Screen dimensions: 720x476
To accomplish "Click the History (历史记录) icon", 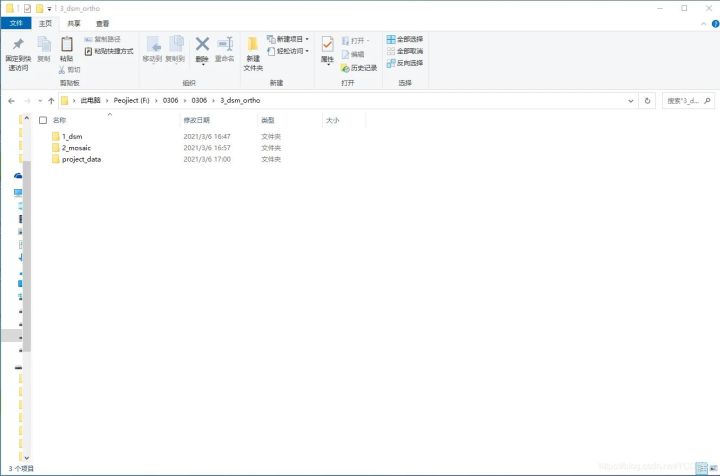I will tap(358, 68).
